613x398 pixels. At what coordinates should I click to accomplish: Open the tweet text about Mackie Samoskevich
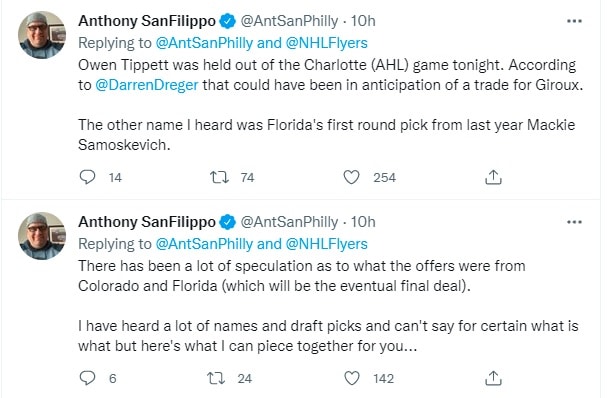(x=326, y=135)
